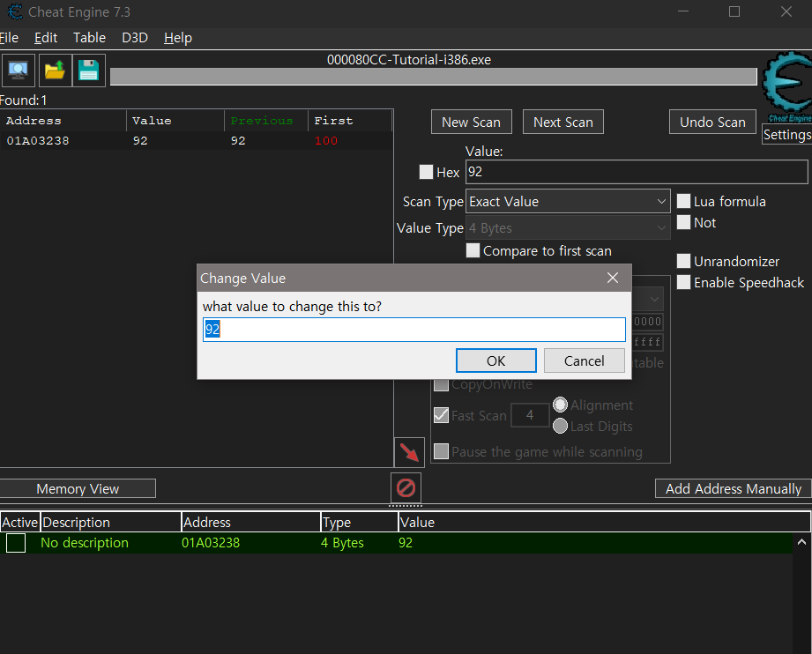Confirm with OK in Change Value dialog

click(495, 360)
